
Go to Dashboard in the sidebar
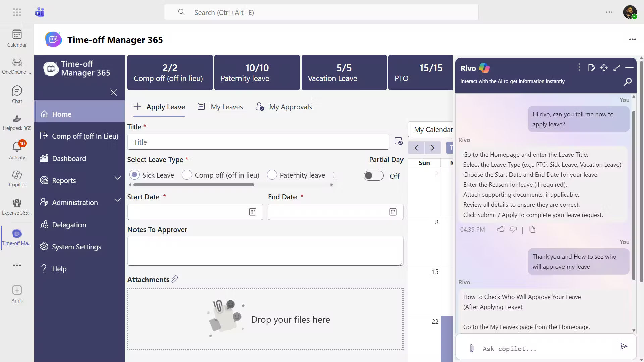point(69,158)
